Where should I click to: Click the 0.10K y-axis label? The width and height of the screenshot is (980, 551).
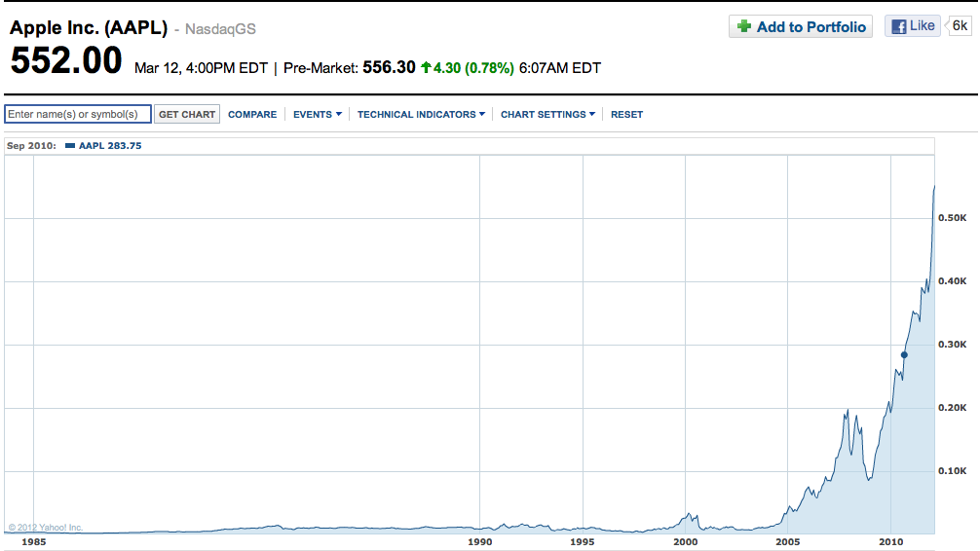[952, 470]
